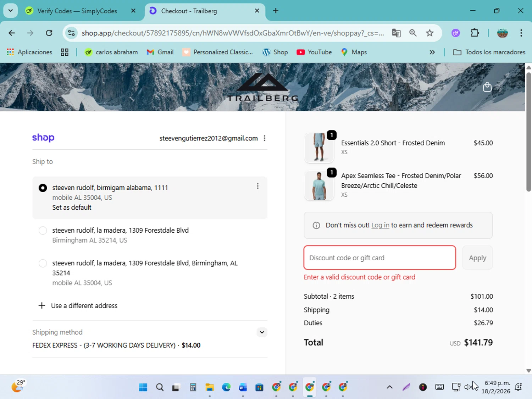
Task: Open the Aplicaciones apps shortcut
Action: coord(29,52)
